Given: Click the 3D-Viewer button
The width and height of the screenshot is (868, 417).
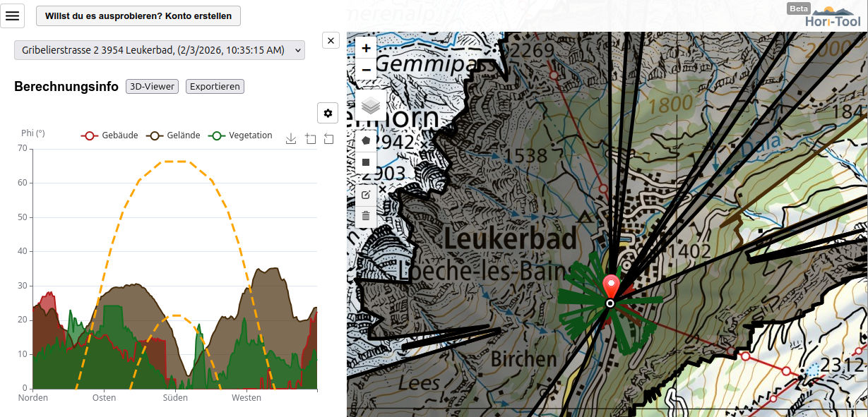Looking at the screenshot, I should point(152,87).
